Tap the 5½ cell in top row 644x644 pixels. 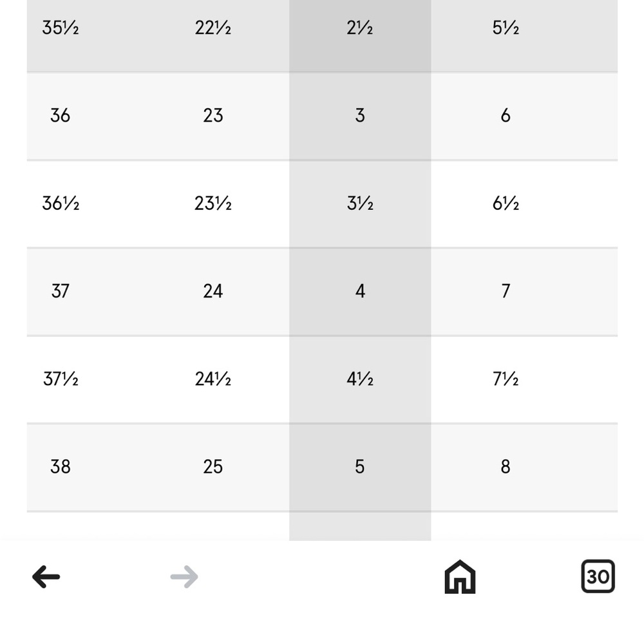click(506, 28)
